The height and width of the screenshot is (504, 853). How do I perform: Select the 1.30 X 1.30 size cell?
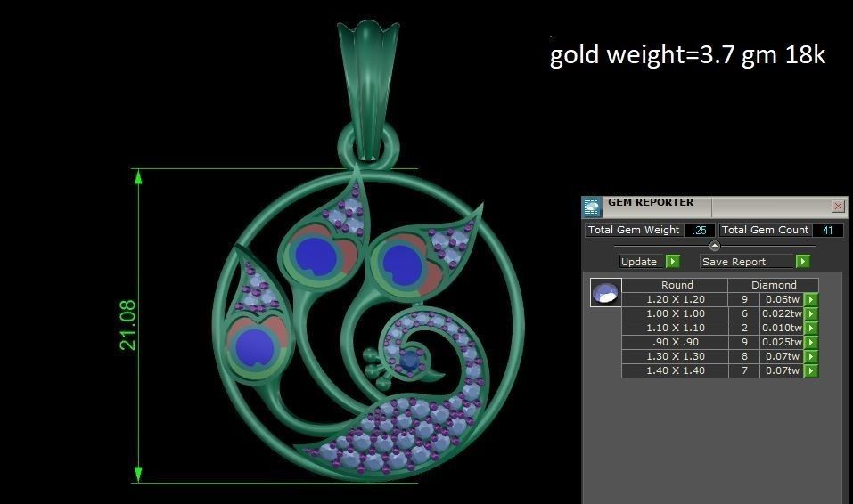coord(675,356)
